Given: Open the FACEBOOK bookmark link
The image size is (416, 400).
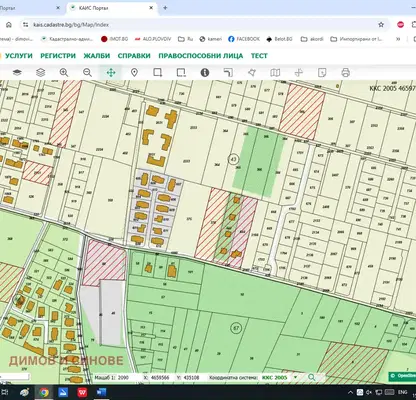Looking at the screenshot, I should [244, 39].
